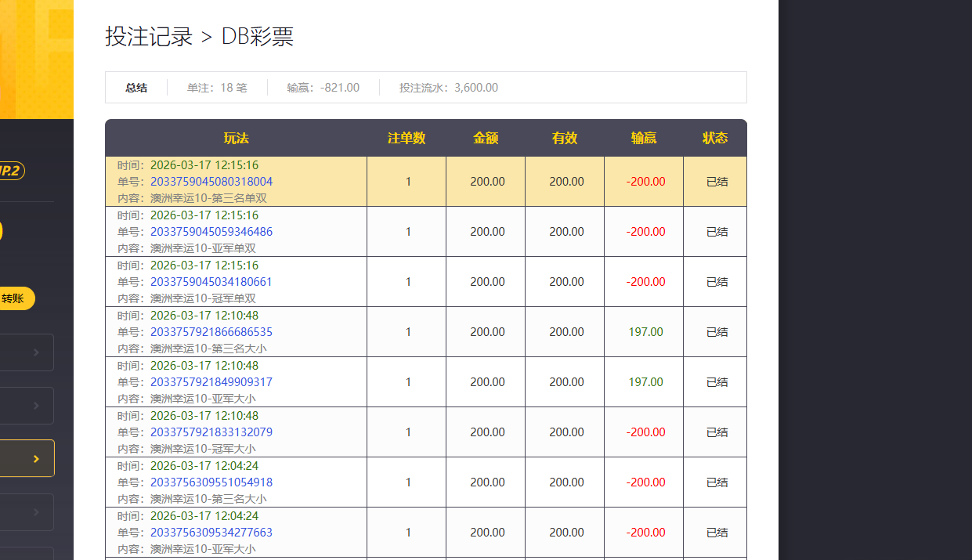Screen dimensions: 972x560
Task: Click the sidebar chevron beneath the highlighted item
Action: [36, 512]
